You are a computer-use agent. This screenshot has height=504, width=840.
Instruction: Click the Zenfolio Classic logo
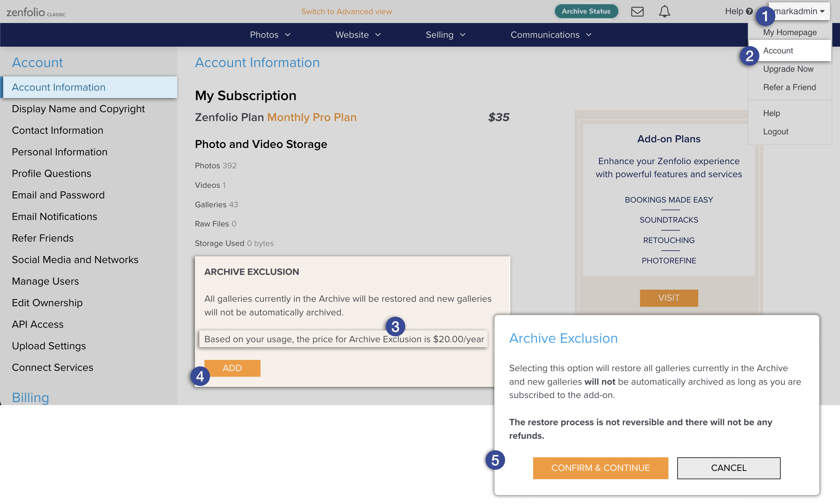coord(36,13)
